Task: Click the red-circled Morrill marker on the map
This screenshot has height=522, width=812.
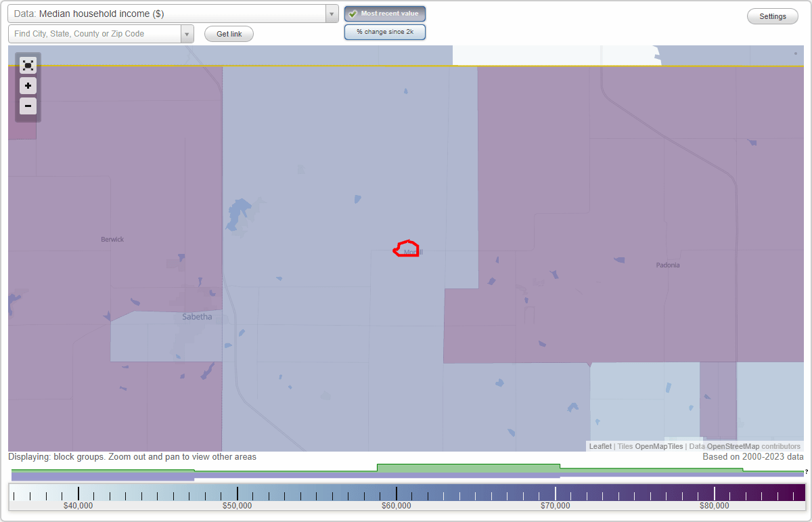Action: pyautogui.click(x=405, y=249)
